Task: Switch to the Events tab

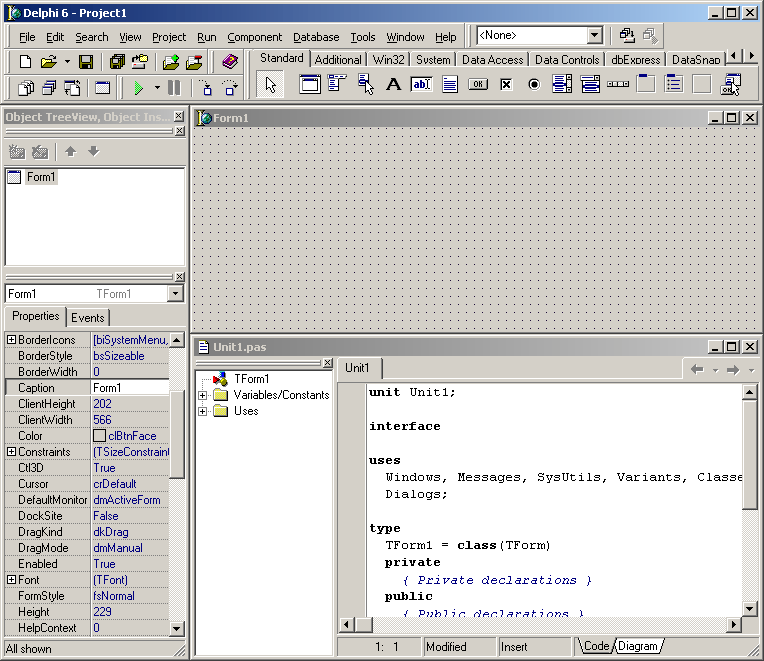Action: click(x=88, y=318)
